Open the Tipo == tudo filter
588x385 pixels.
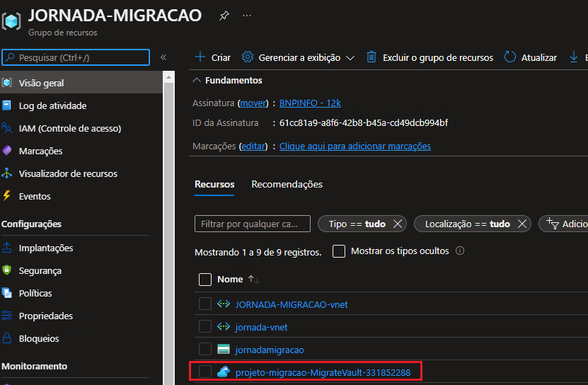pos(357,224)
